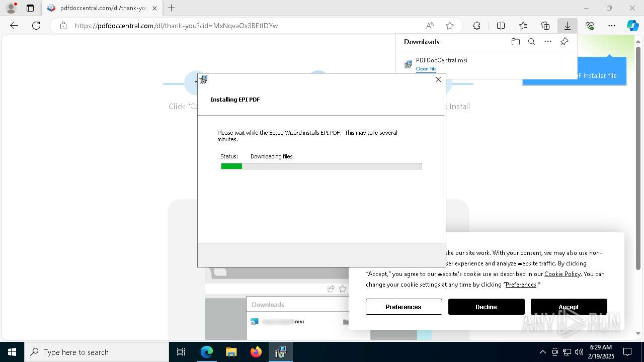This screenshot has height=362, width=644.
Task: Toggle the Downloads toolbar button
Action: 568,26
